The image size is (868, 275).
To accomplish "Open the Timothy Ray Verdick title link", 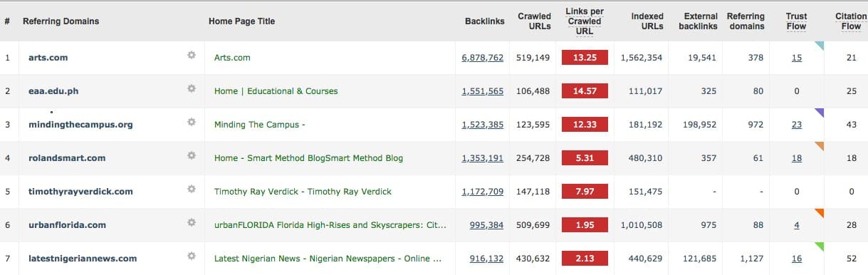I will pyautogui.click(x=303, y=192).
